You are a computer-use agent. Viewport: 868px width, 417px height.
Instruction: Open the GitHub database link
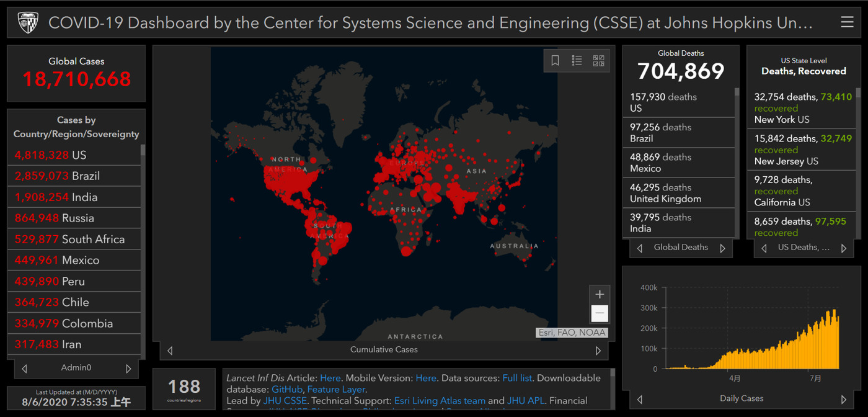pos(287,389)
